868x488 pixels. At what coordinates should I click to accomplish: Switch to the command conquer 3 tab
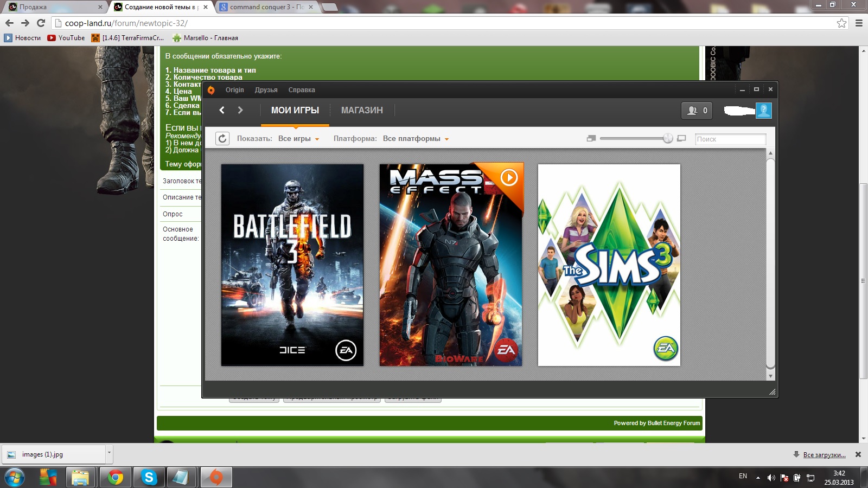coord(266,7)
